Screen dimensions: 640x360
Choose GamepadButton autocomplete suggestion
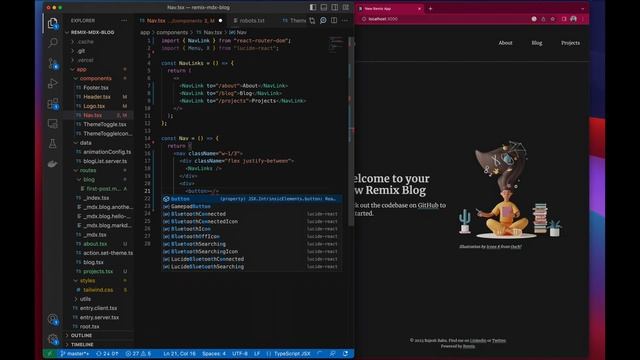pyautogui.click(x=251, y=207)
